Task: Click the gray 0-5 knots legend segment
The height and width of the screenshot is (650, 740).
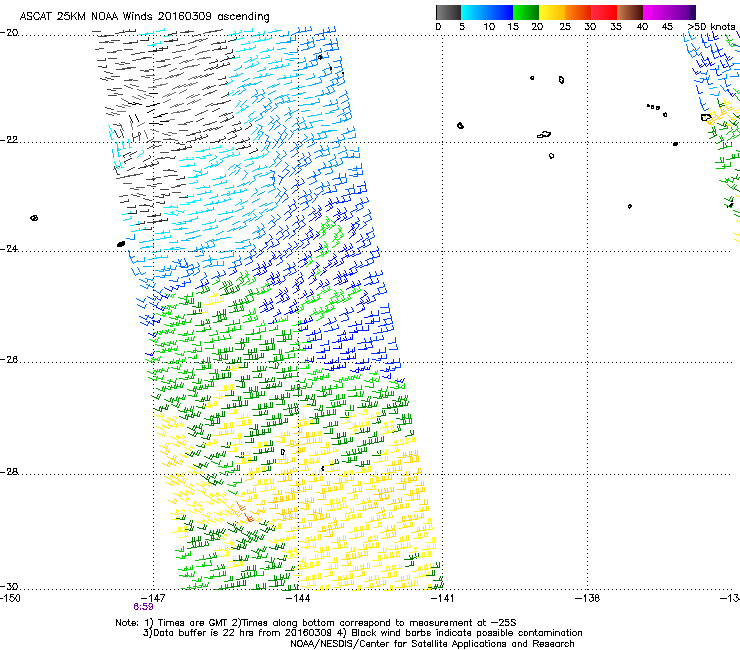Action: tap(448, 12)
